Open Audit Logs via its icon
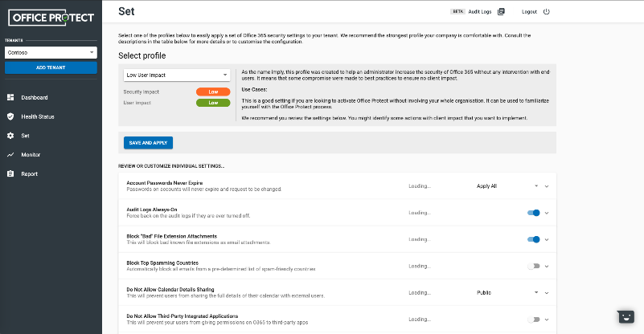 click(501, 11)
